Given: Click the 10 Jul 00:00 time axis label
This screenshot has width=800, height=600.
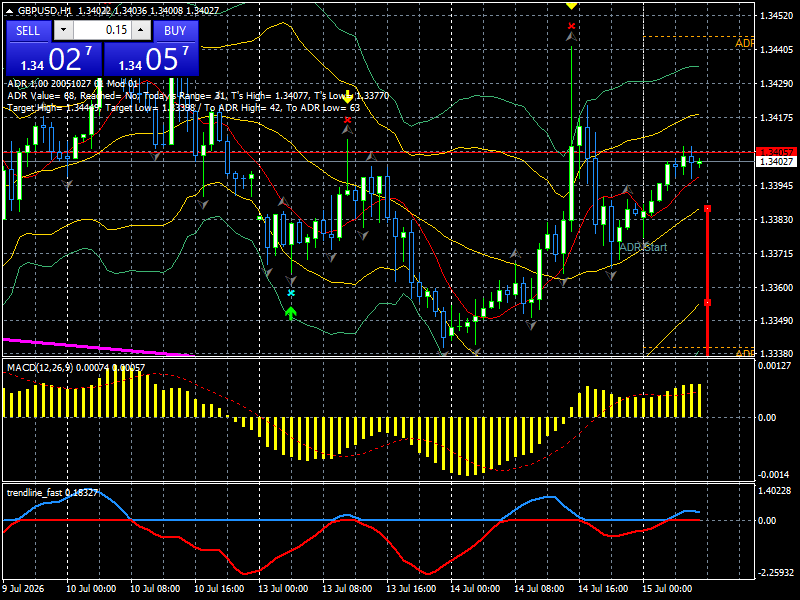Looking at the screenshot, I should (x=91, y=589).
